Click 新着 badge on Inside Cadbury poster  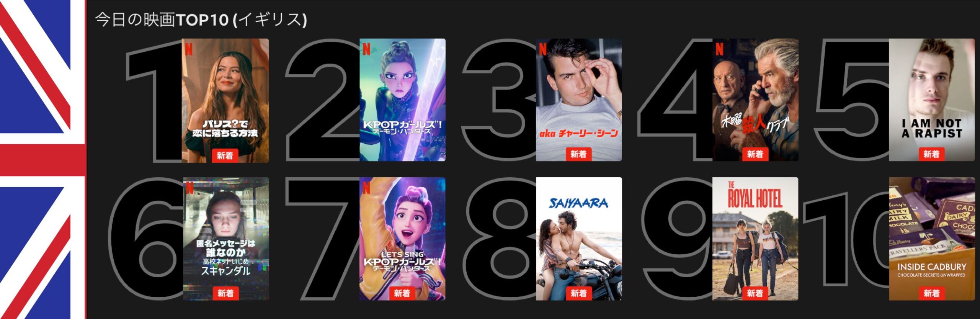click(x=931, y=293)
